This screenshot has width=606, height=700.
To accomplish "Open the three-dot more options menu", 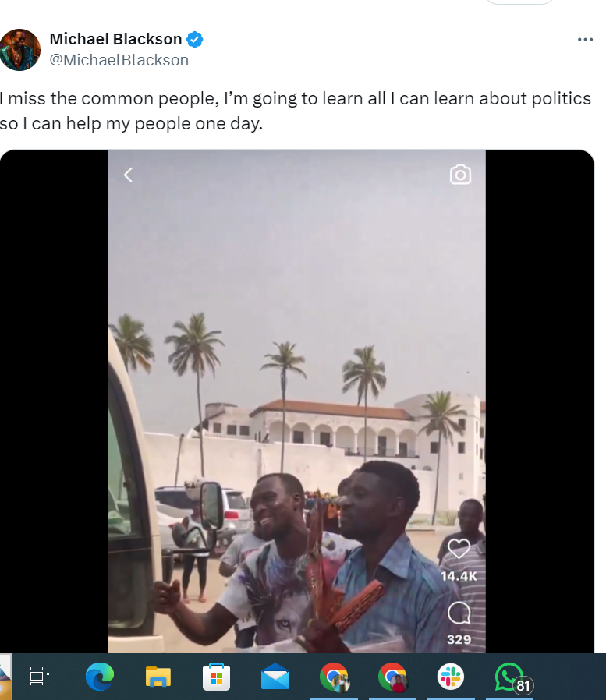I will (x=585, y=40).
